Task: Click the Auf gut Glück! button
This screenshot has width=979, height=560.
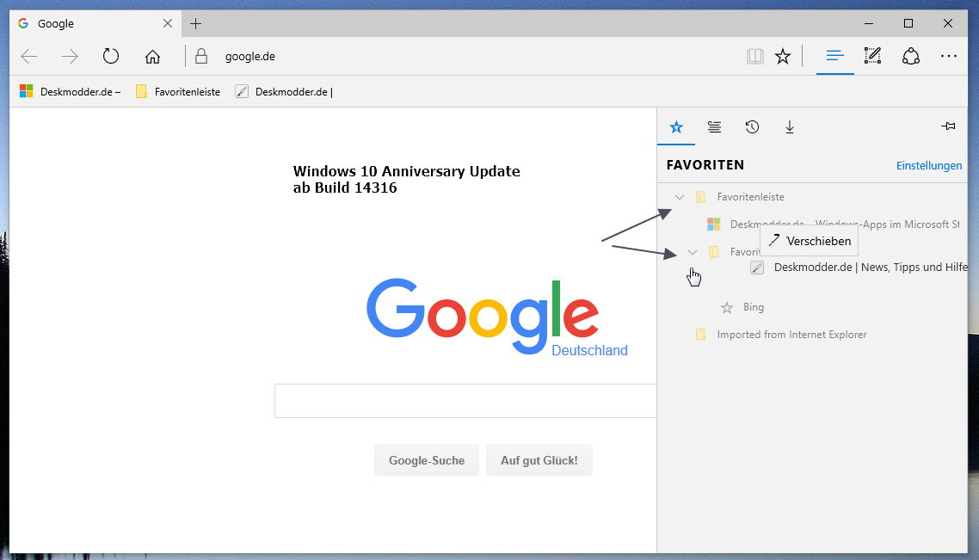Action: tap(539, 460)
